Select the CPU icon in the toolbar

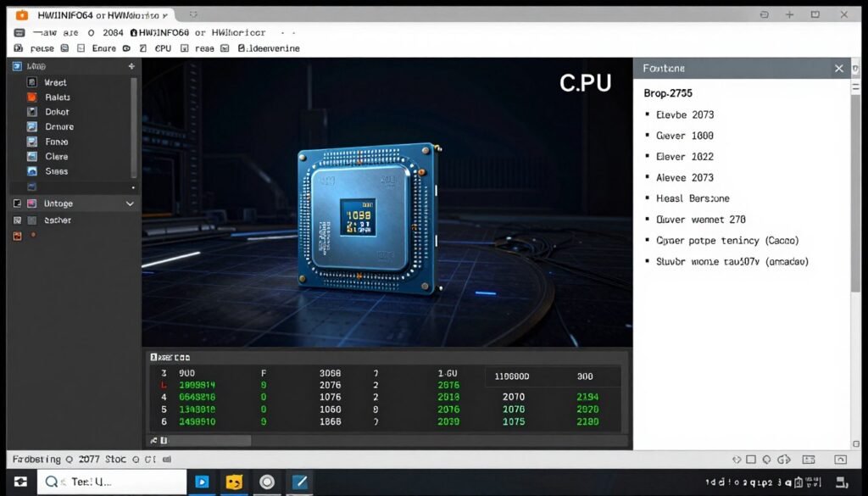164,48
